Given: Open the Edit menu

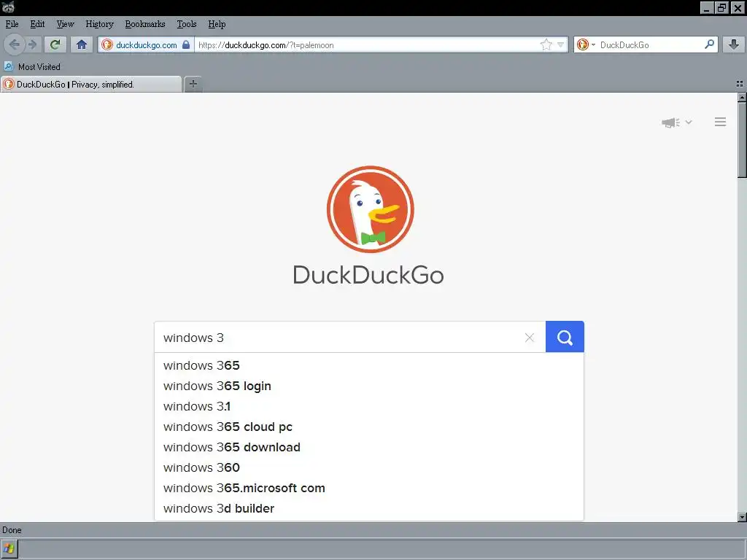Looking at the screenshot, I should [x=37, y=24].
